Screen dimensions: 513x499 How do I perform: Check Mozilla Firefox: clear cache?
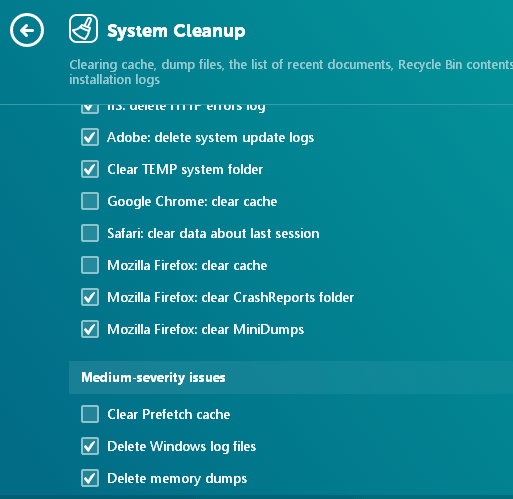coord(90,265)
